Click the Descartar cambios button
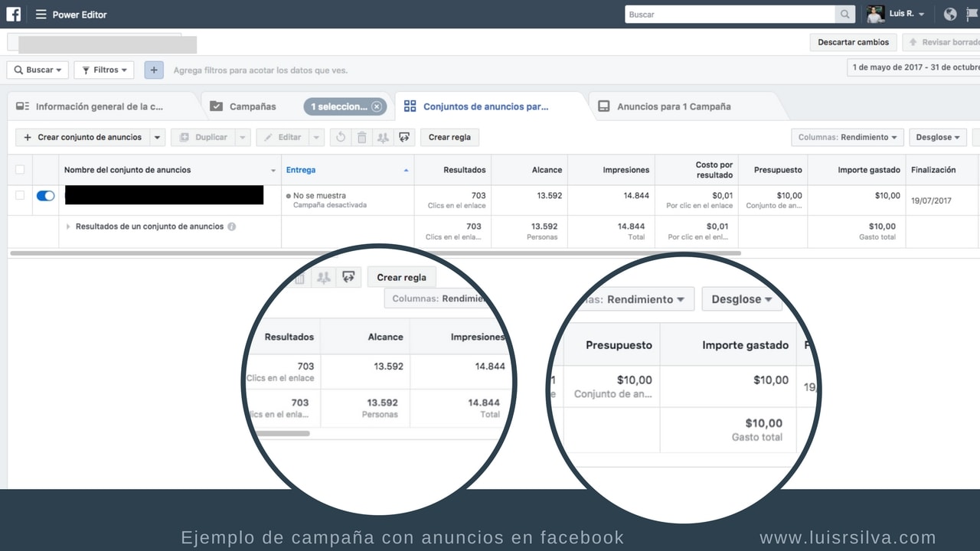This screenshot has width=980, height=551. coord(853,42)
